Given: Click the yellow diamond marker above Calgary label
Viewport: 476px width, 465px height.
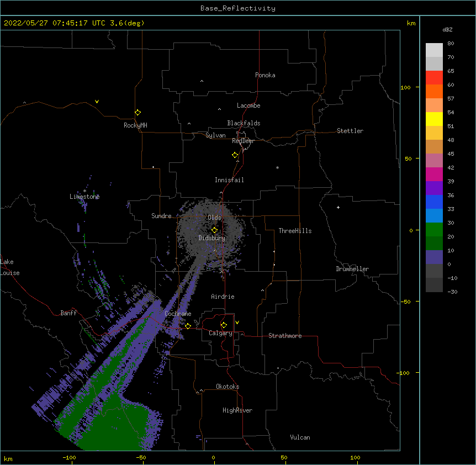Looking at the screenshot, I should (x=224, y=325).
